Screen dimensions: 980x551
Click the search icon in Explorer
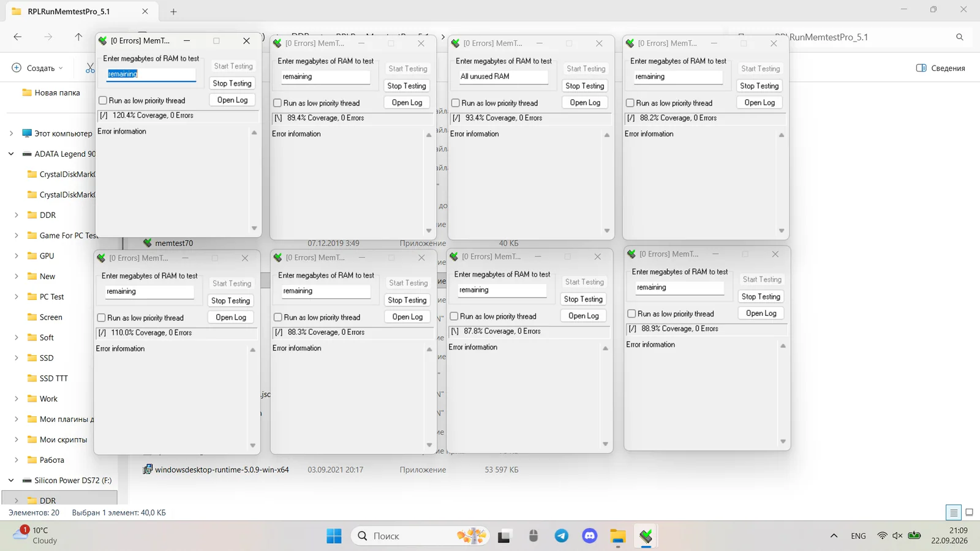click(960, 37)
